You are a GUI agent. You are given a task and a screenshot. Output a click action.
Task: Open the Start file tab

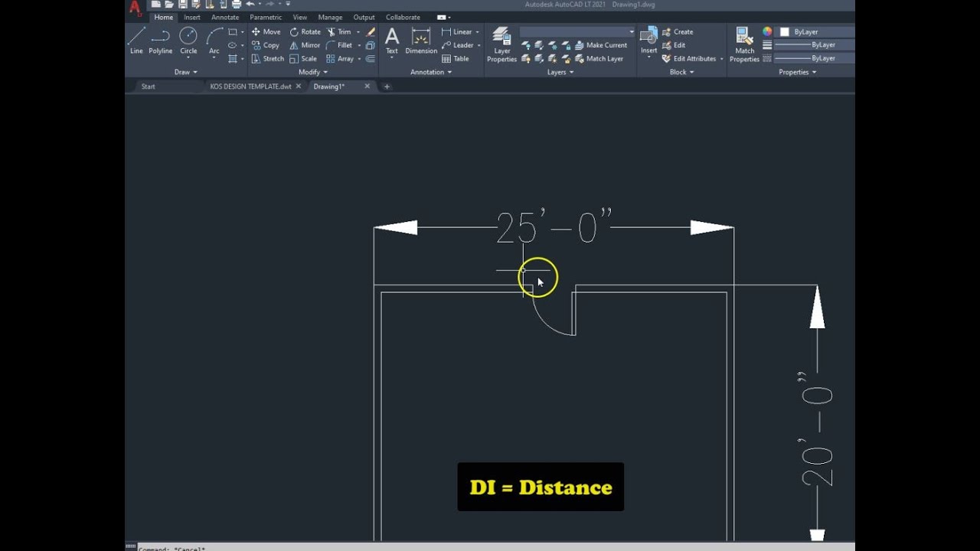149,86
